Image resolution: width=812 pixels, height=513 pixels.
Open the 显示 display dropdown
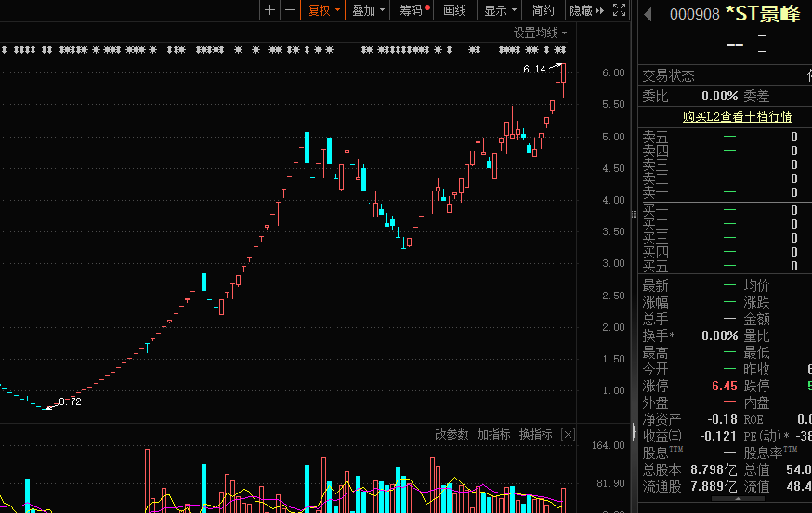(x=500, y=10)
